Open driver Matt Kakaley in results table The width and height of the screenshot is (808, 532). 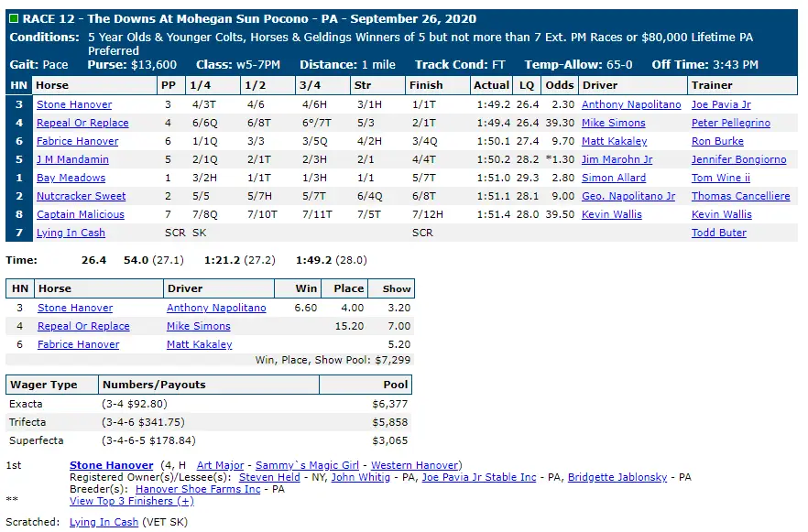click(x=614, y=141)
